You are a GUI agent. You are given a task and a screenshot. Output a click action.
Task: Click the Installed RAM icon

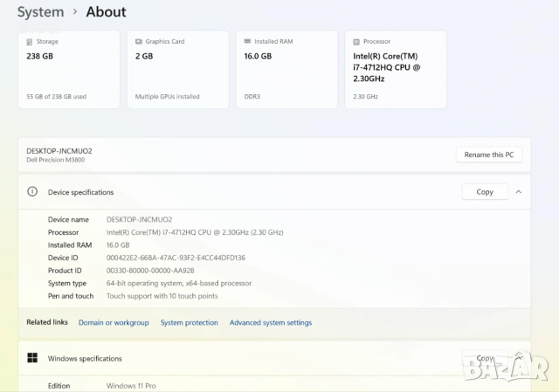tap(247, 41)
